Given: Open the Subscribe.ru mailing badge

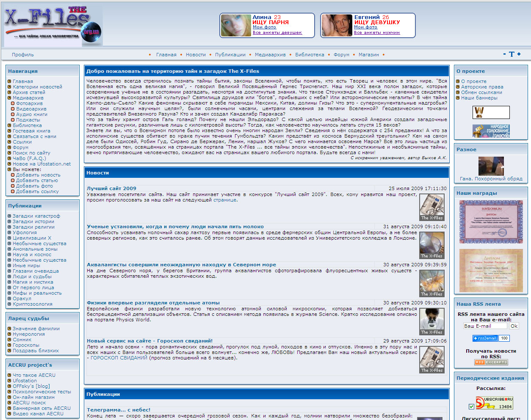Looking at the screenshot, I should point(494,403).
